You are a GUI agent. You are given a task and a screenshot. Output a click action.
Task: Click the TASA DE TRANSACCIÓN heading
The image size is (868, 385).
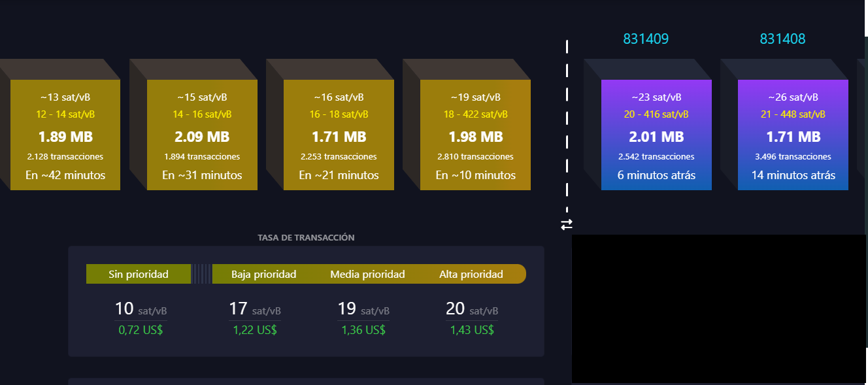point(306,237)
